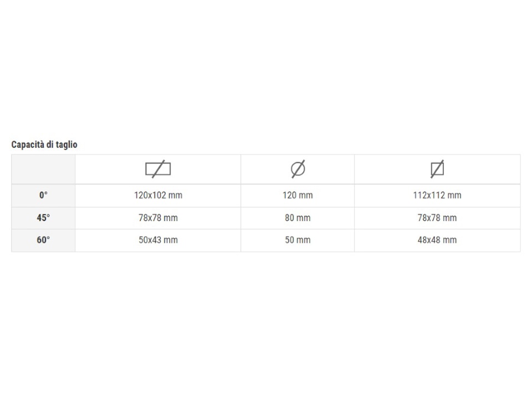Click the 60° row header

point(43,240)
